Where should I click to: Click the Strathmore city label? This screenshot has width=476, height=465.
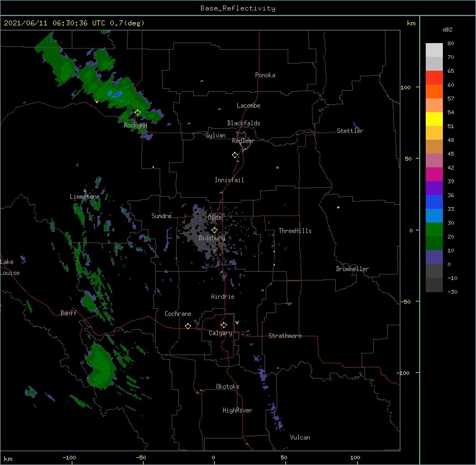pyautogui.click(x=285, y=336)
